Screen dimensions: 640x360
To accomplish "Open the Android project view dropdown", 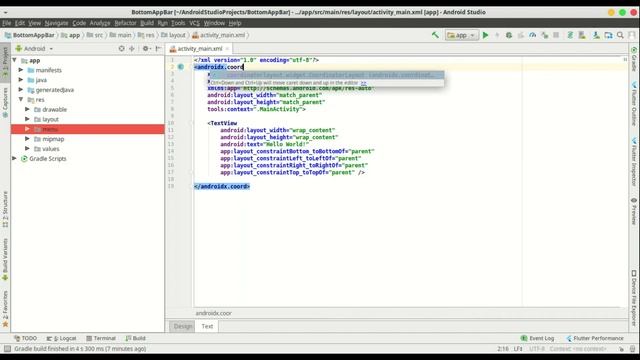I will (34, 49).
